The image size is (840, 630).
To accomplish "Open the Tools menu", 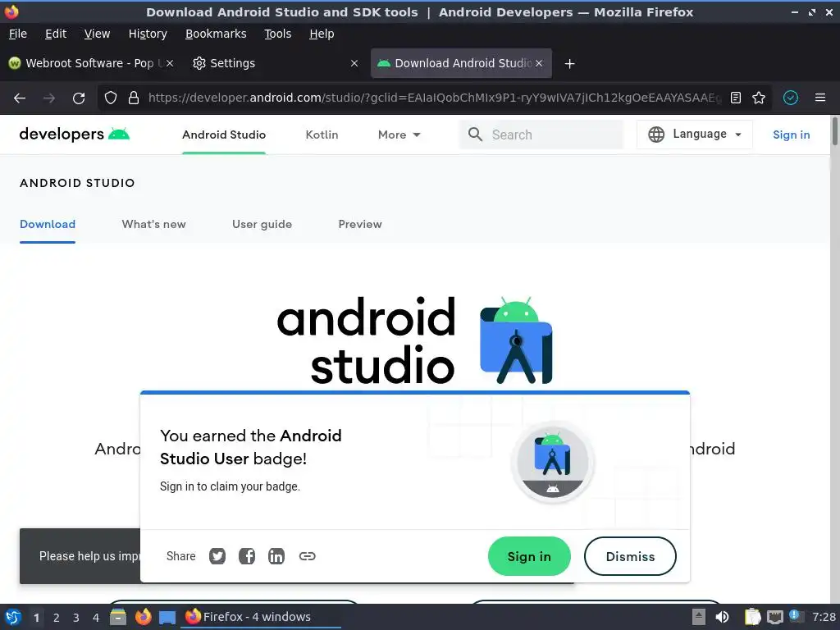I will click(278, 34).
